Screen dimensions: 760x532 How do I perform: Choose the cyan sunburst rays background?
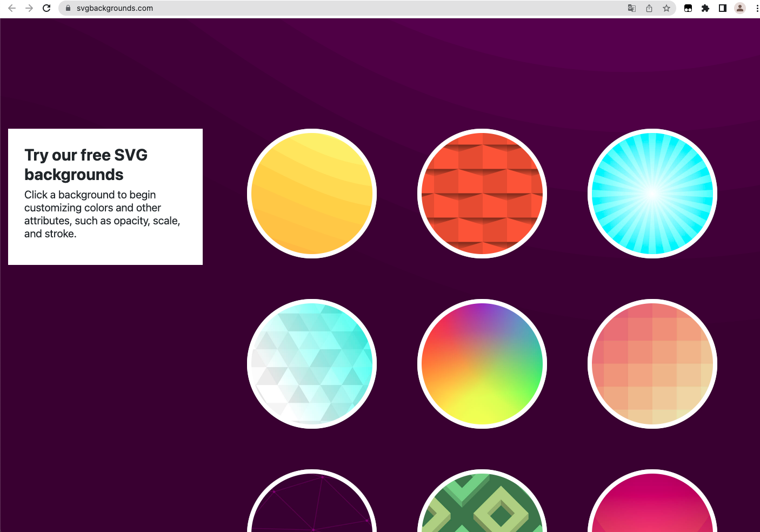tap(652, 194)
